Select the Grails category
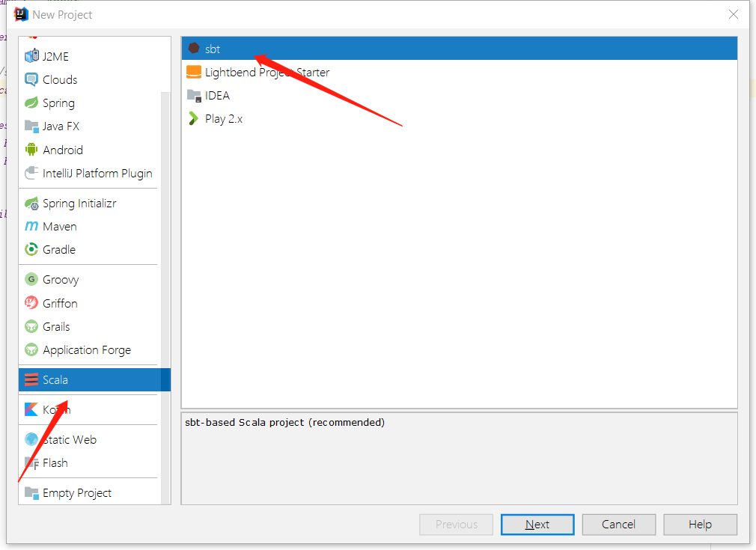756x550 pixels. point(90,326)
